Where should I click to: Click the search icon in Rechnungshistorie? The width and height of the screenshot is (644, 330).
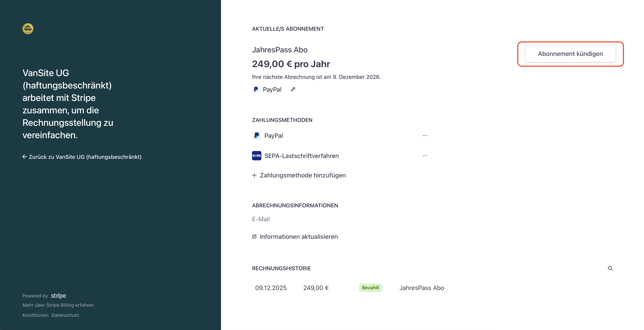pos(610,268)
